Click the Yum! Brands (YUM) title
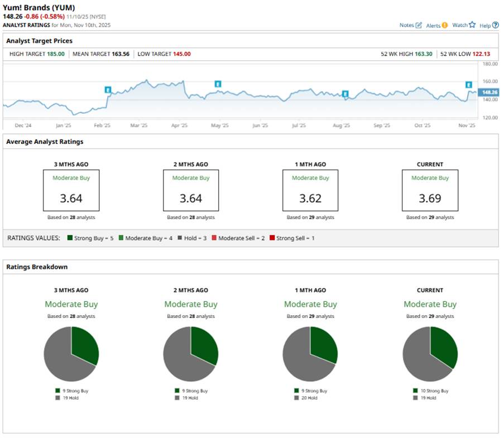Image resolution: width=504 pixels, height=438 pixels. [39, 8]
